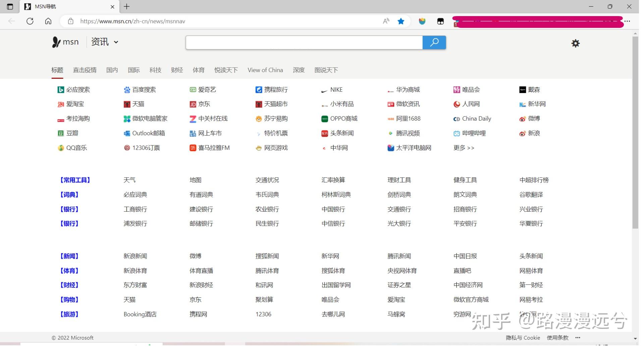Image resolution: width=644 pixels, height=347 pixels.
Task: Open Microsoft PC Manager (微软电脑管家) icon
Action: click(127, 120)
